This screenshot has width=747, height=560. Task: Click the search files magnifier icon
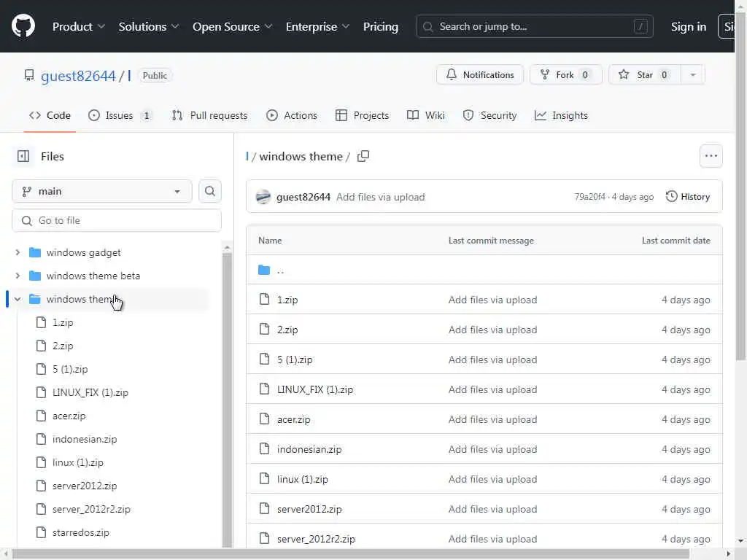(x=210, y=191)
